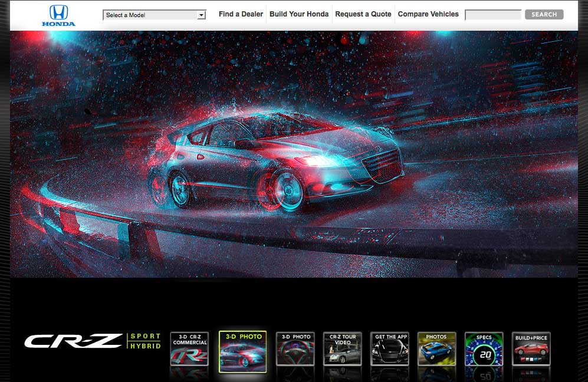View the Photos tile with blue car

[x=436, y=348]
